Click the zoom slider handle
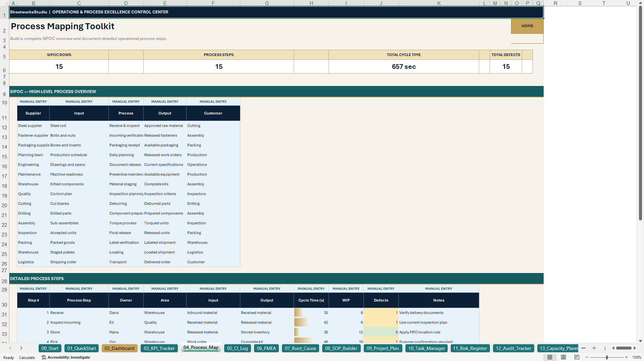This screenshot has height=361, width=644. click(x=607, y=357)
